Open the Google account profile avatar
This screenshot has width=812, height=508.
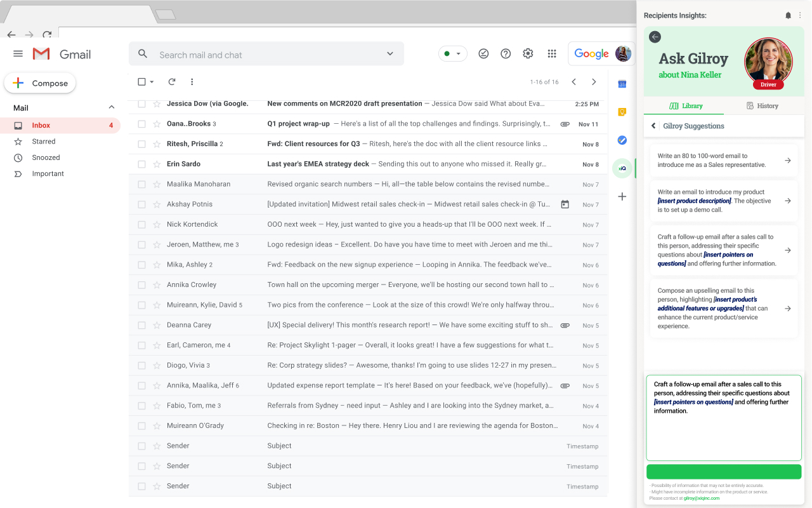click(x=623, y=54)
